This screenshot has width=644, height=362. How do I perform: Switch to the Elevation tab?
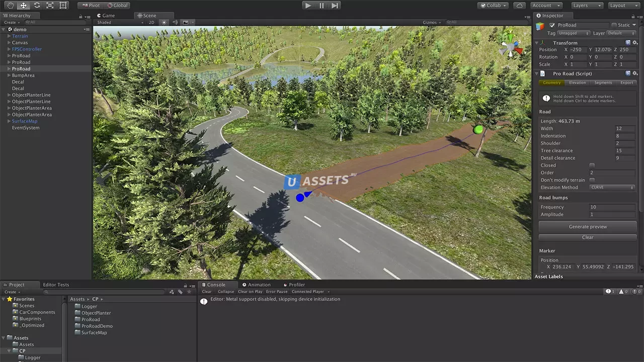[577, 82]
